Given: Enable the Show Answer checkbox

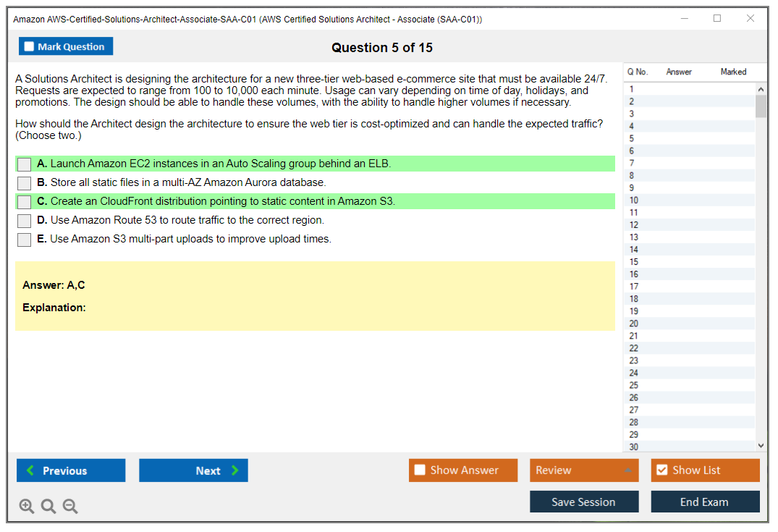Looking at the screenshot, I should [x=420, y=470].
